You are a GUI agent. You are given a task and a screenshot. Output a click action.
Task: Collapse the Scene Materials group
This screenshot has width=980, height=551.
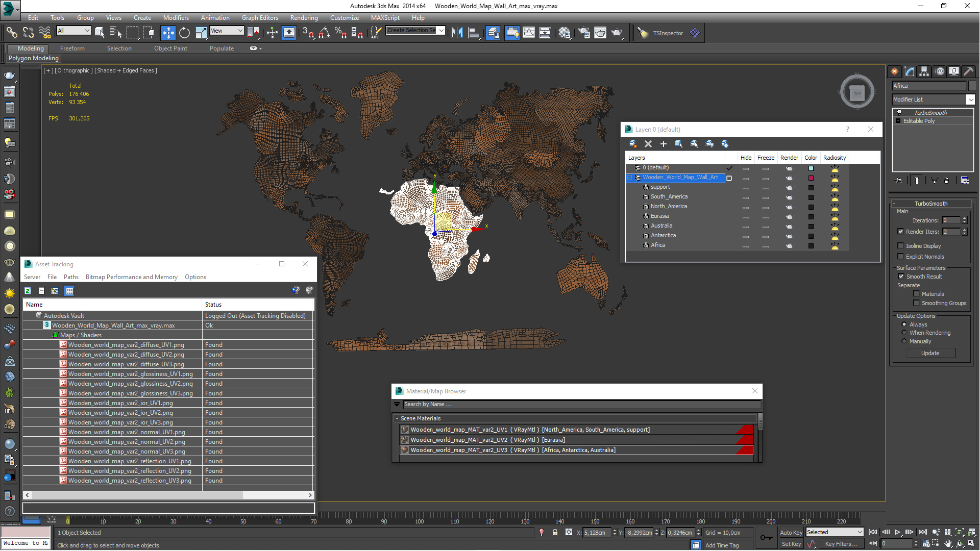point(397,418)
